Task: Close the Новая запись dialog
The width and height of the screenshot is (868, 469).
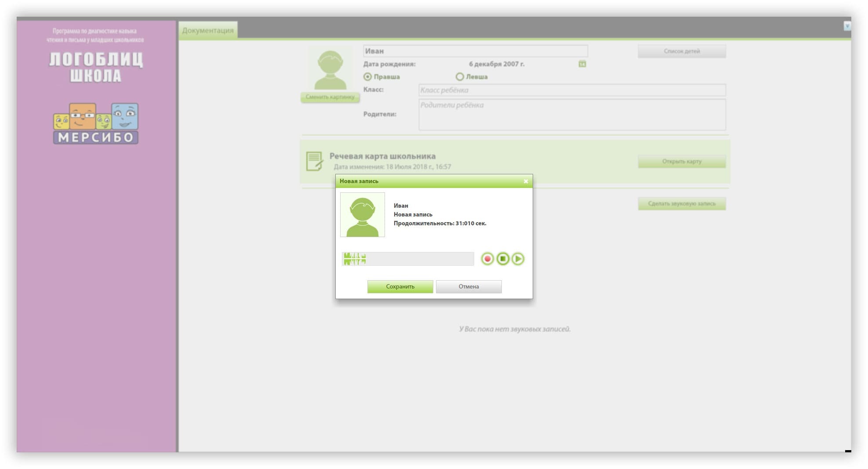Action: [x=526, y=181]
